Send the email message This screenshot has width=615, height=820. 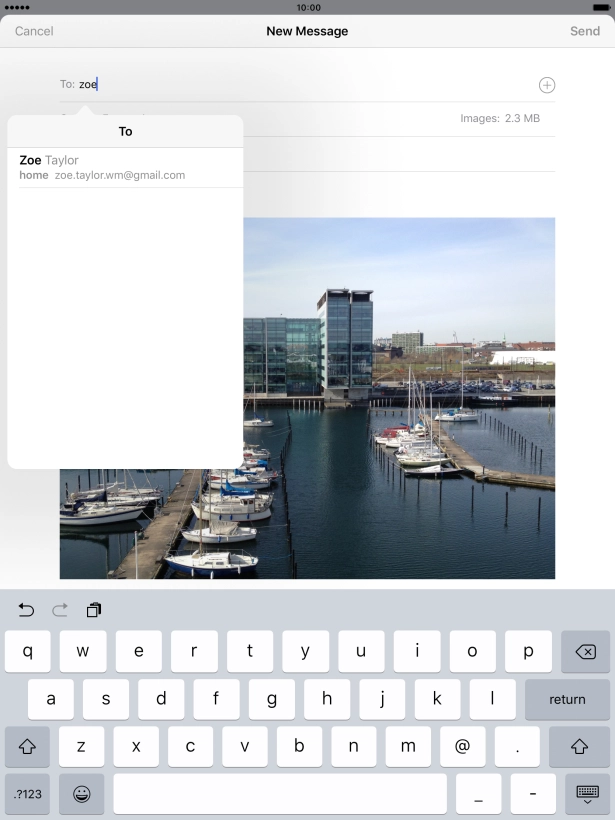coord(585,31)
